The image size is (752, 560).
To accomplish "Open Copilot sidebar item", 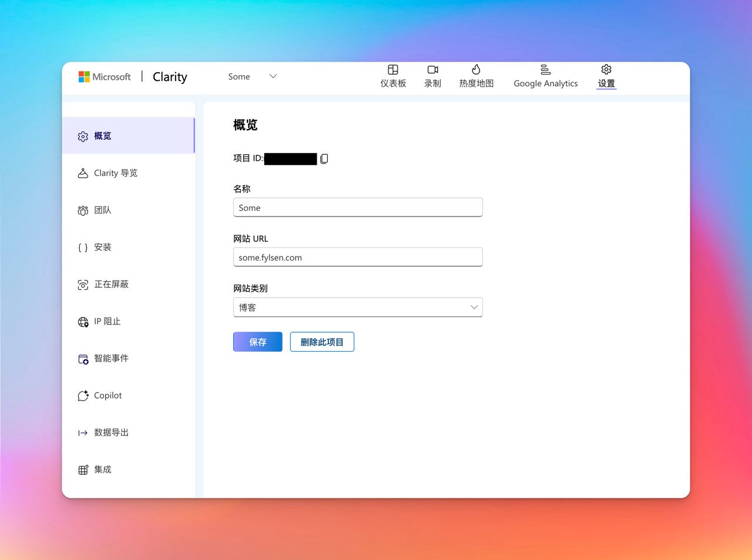I will [128, 395].
